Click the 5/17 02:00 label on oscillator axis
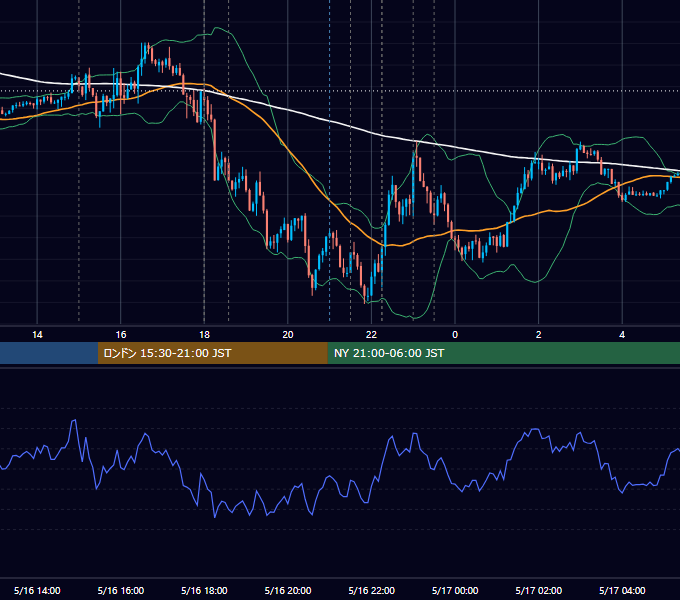Screen dimensions: 680x600 539,590
